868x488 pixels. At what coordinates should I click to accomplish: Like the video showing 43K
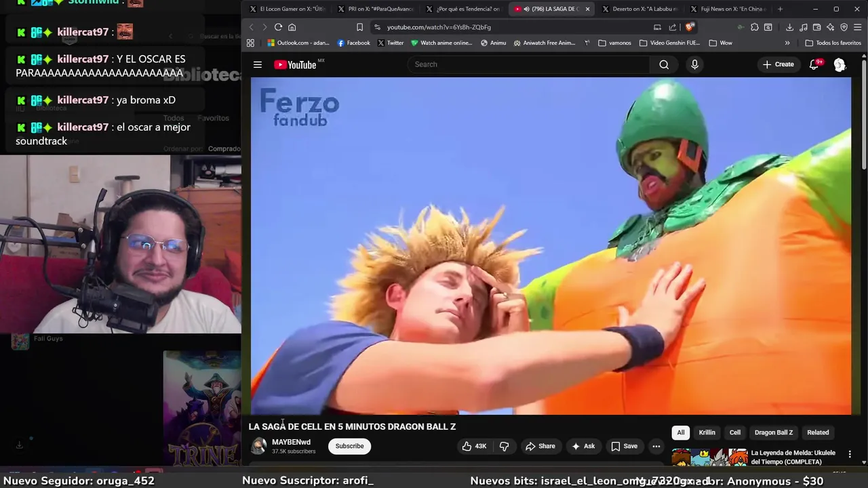point(474,446)
